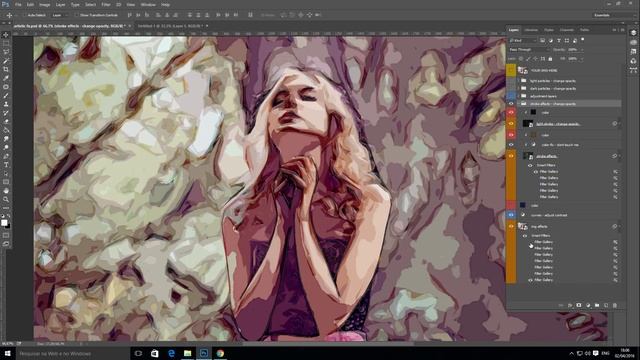
Task: Filter layers by type layers icon
Action: [x=559, y=40]
